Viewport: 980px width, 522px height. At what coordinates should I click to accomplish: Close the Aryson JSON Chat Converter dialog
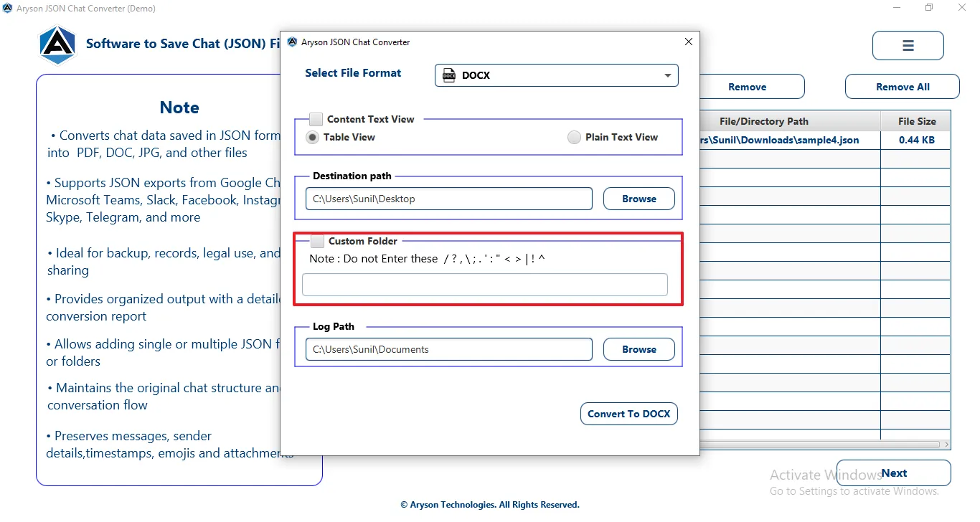[x=689, y=42]
